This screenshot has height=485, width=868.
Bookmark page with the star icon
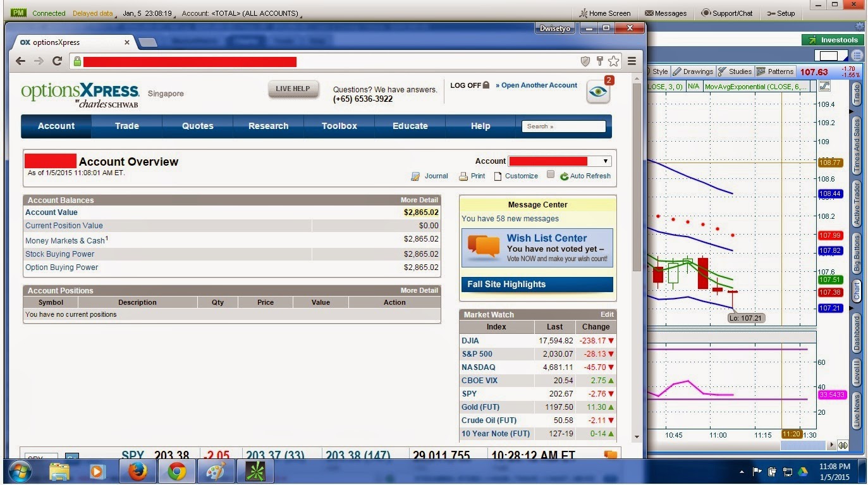[613, 61]
